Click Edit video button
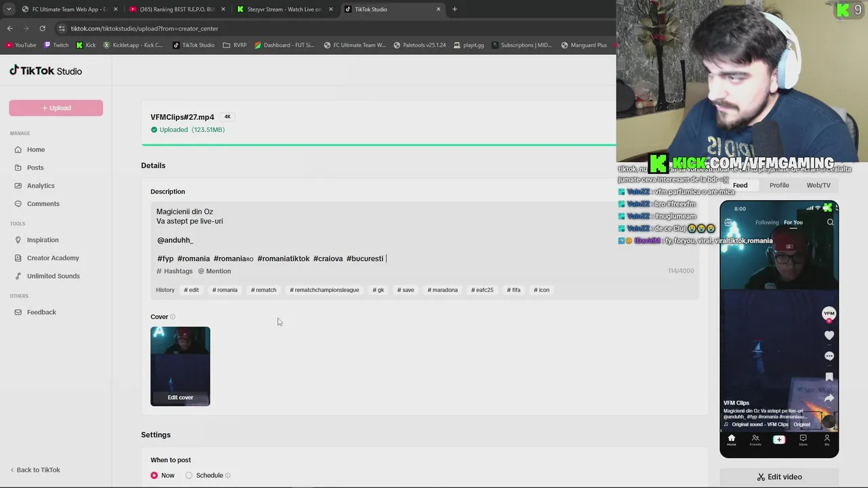The height and width of the screenshot is (488, 868). point(779,477)
